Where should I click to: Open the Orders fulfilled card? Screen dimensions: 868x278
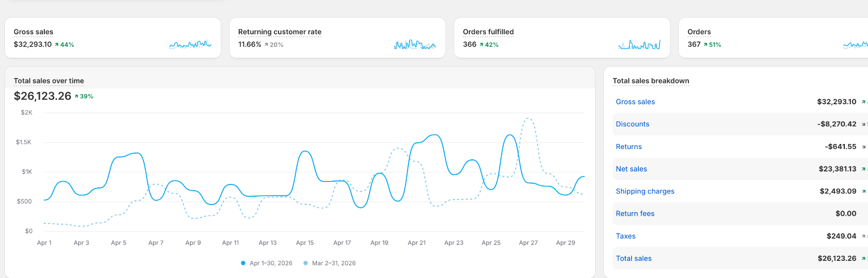(562, 38)
